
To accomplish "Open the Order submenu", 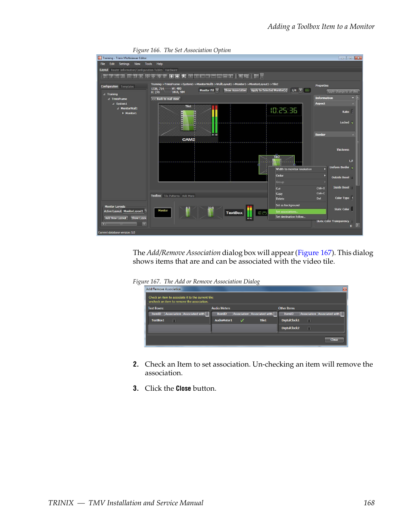I will 300,176.
